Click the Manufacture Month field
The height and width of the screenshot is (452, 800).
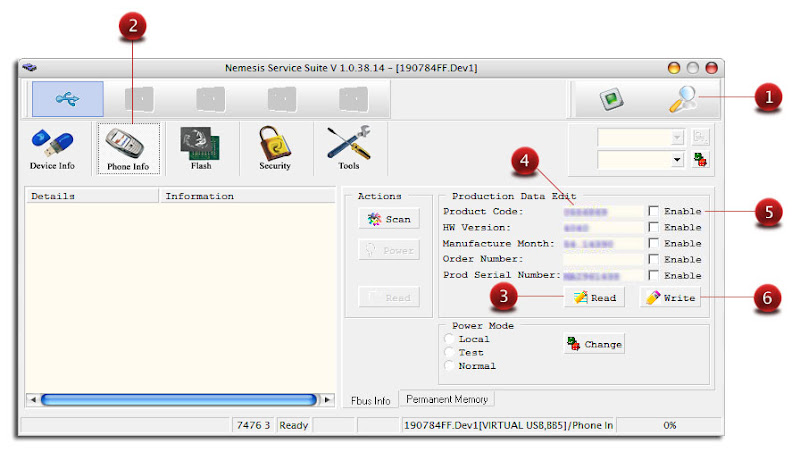(x=603, y=244)
